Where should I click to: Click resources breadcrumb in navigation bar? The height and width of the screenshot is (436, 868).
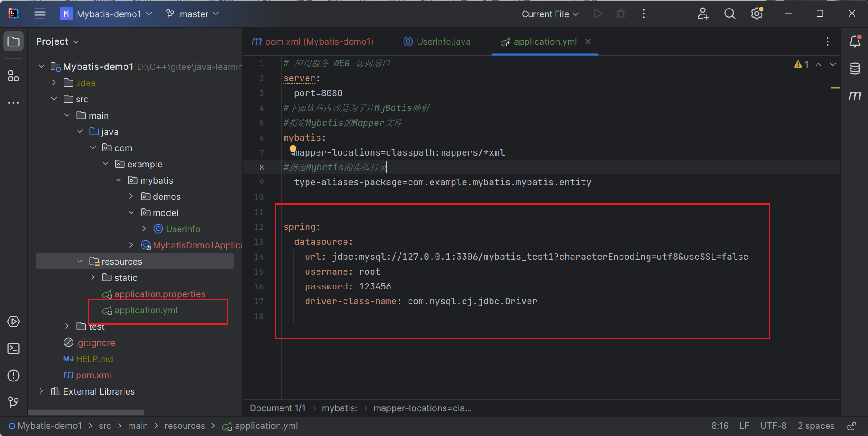pyautogui.click(x=185, y=426)
